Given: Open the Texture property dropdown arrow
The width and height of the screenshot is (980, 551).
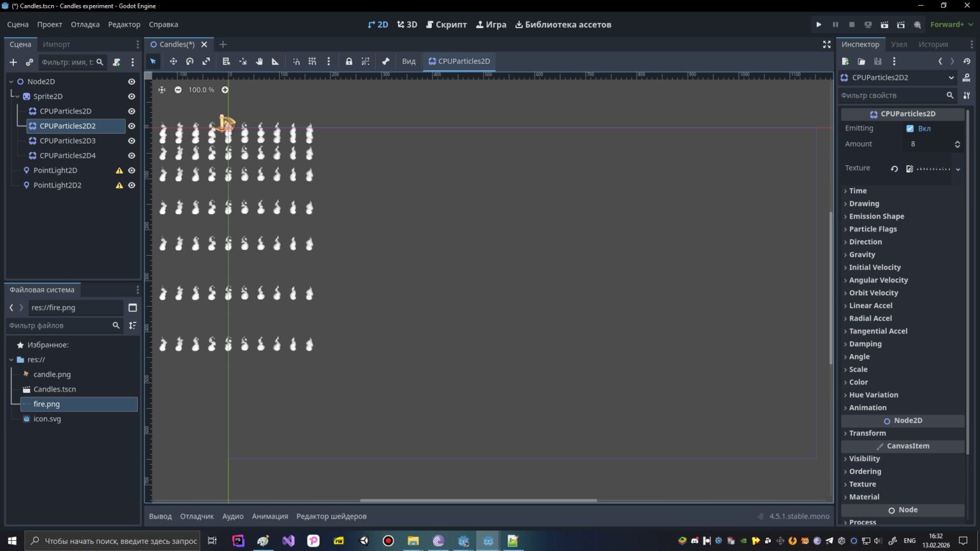Looking at the screenshot, I should click(x=958, y=169).
